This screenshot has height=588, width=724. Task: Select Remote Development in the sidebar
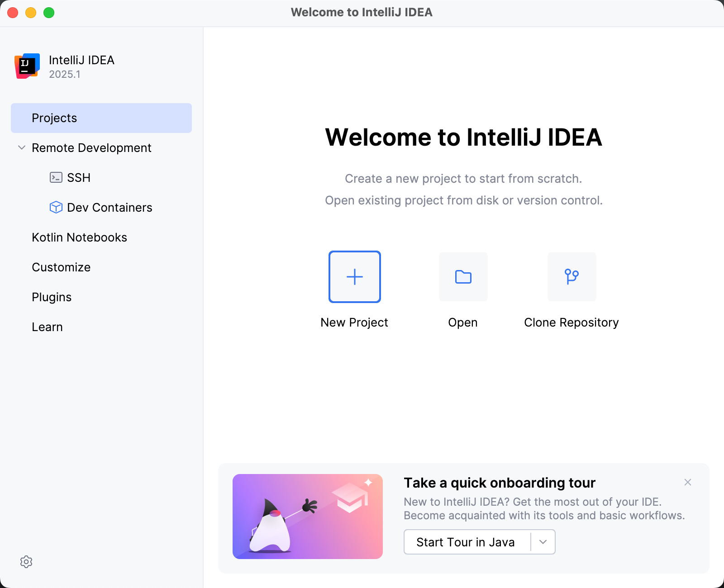tap(91, 147)
